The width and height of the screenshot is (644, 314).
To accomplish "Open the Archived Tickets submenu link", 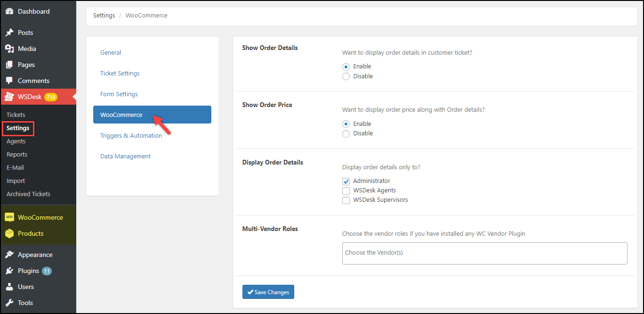I will pos(28,194).
